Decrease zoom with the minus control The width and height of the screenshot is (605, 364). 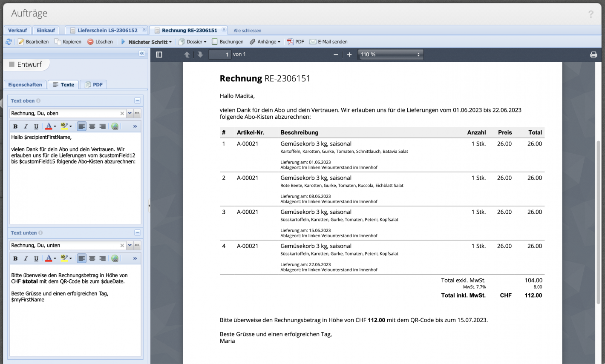click(x=336, y=54)
